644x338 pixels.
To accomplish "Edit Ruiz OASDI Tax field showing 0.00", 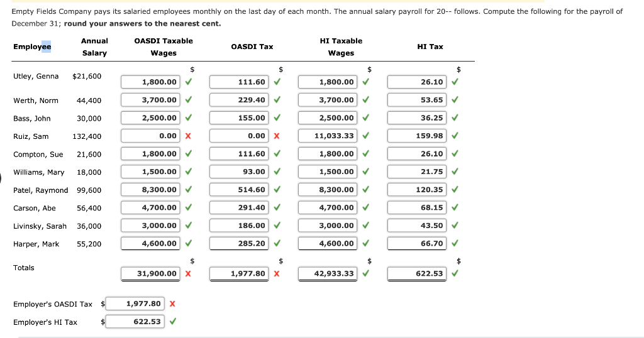I will pos(239,136).
